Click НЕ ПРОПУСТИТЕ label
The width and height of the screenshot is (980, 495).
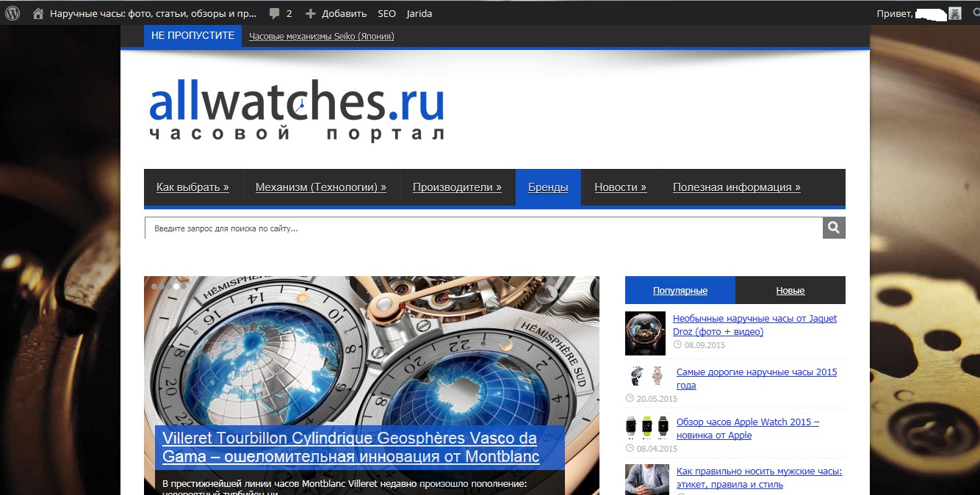pos(192,35)
